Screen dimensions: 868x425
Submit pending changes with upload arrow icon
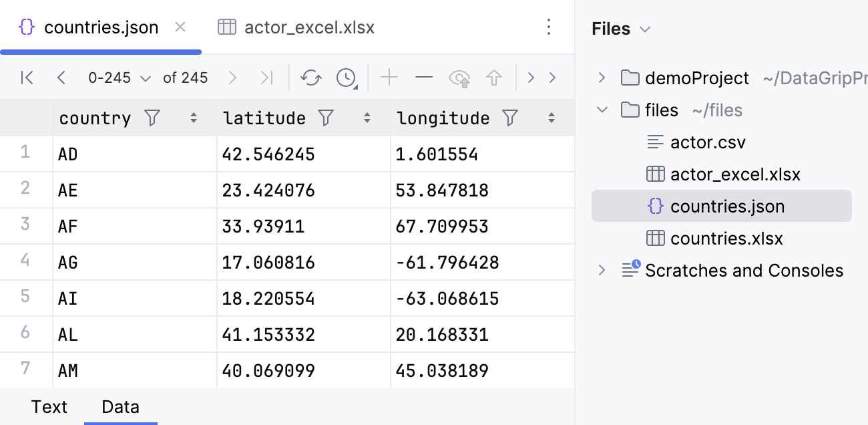tap(494, 78)
